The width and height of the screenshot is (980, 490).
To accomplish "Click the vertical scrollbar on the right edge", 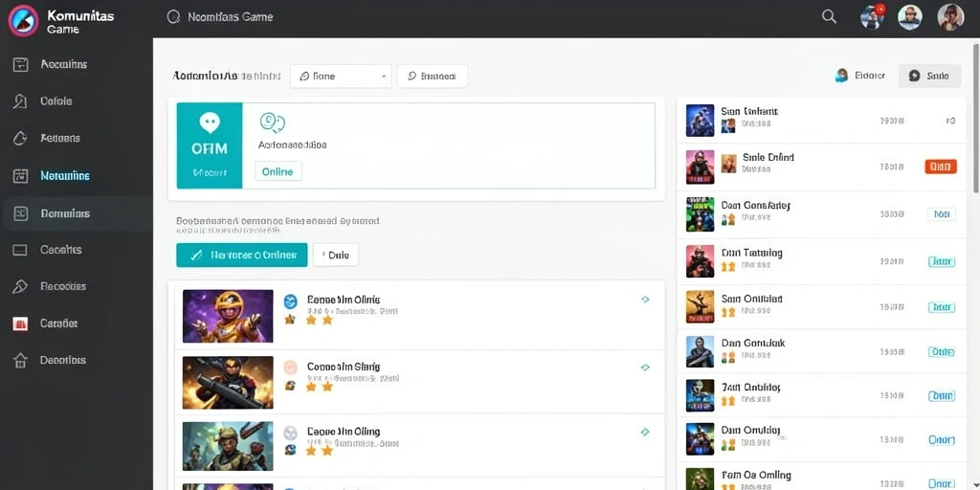I will click(x=976, y=119).
